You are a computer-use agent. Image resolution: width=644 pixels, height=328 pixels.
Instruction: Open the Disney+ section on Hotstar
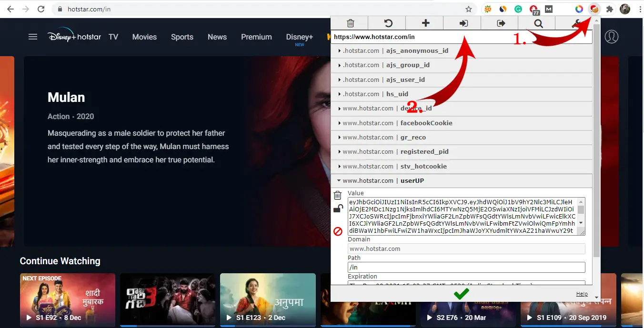tap(300, 38)
